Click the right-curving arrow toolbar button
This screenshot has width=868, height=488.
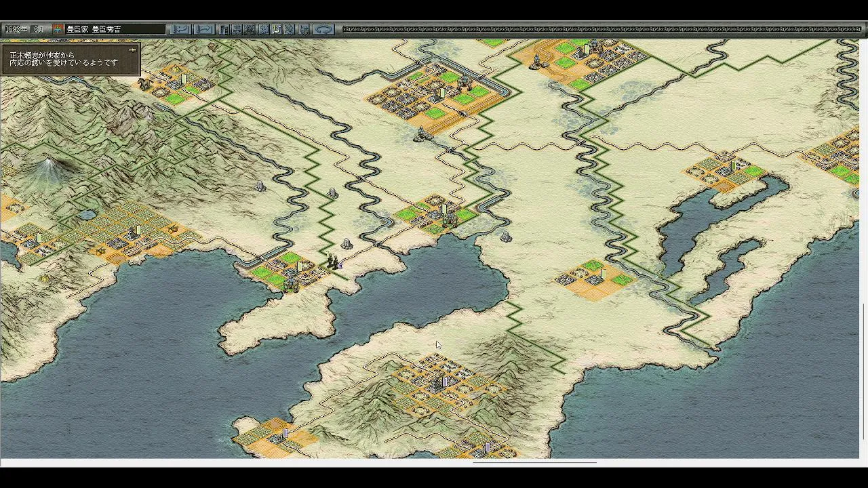point(204,29)
